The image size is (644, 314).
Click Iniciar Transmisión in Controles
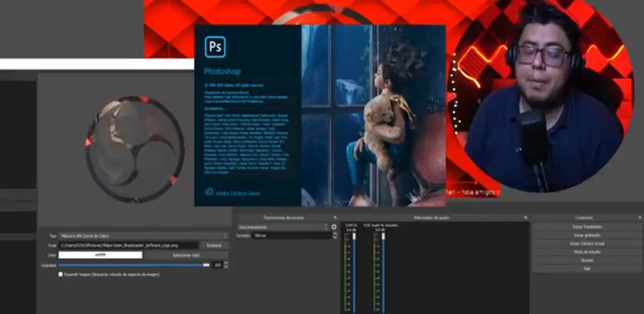click(x=587, y=227)
